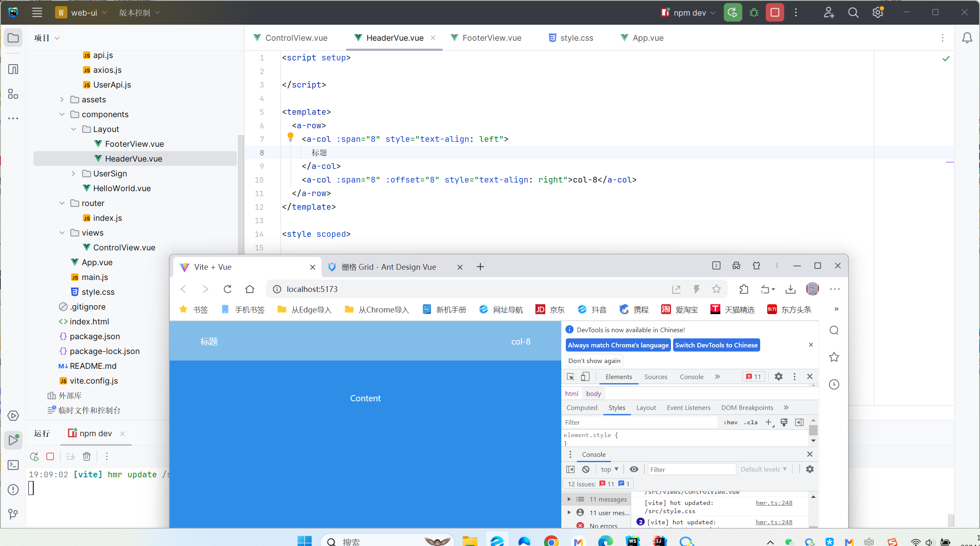Collapse the router folder
Viewport: 980px width, 546px height.
tap(62, 203)
